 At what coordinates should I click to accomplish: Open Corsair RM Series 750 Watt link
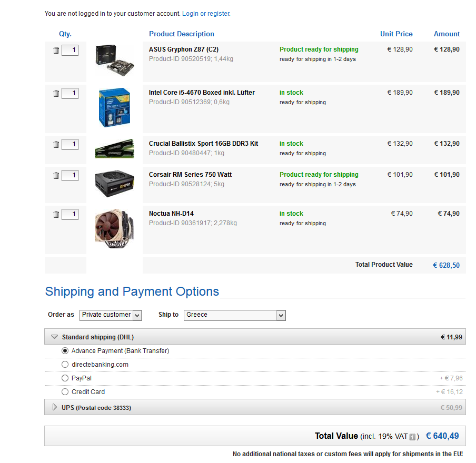click(x=190, y=175)
